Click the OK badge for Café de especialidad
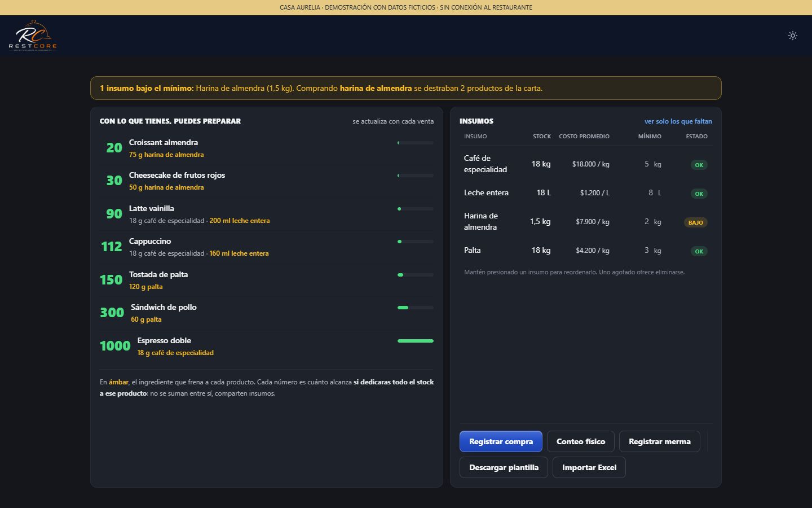The height and width of the screenshot is (508, 812). pos(699,165)
